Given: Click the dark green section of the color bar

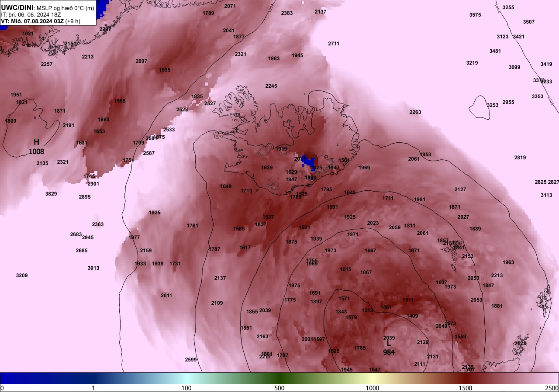Looking at the screenshot, I should (x=279, y=378).
